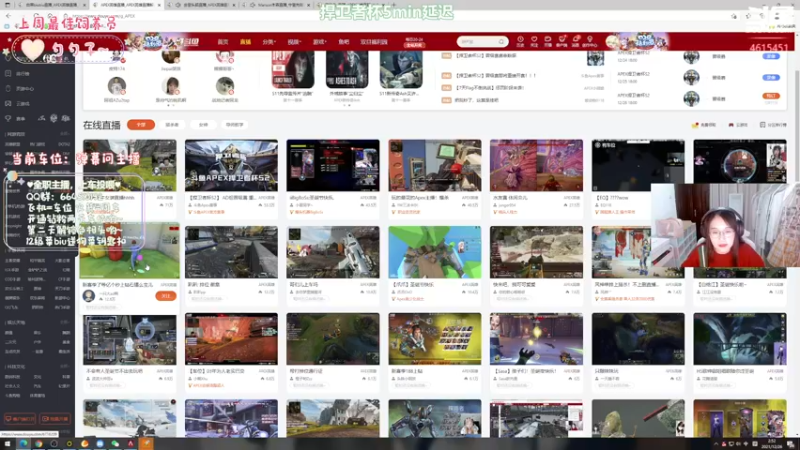Click the sidebar first menu icon below the heart overlay
This screenshot has width=800, height=450.
tap(8, 73)
